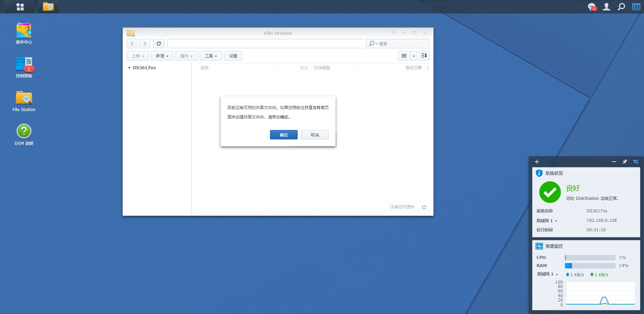Click the File Station window folder icon

click(131, 33)
